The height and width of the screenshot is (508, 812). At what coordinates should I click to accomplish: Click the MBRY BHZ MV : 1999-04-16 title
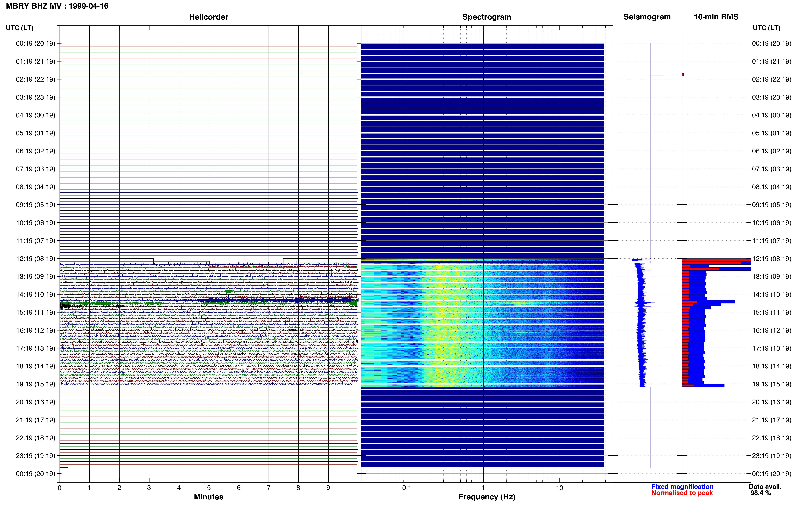(57, 6)
